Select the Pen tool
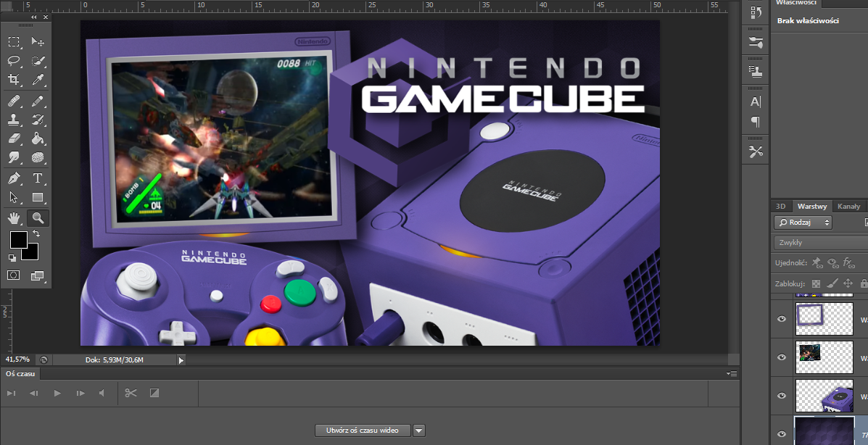Screen dimensions: 868x445 pos(14,178)
